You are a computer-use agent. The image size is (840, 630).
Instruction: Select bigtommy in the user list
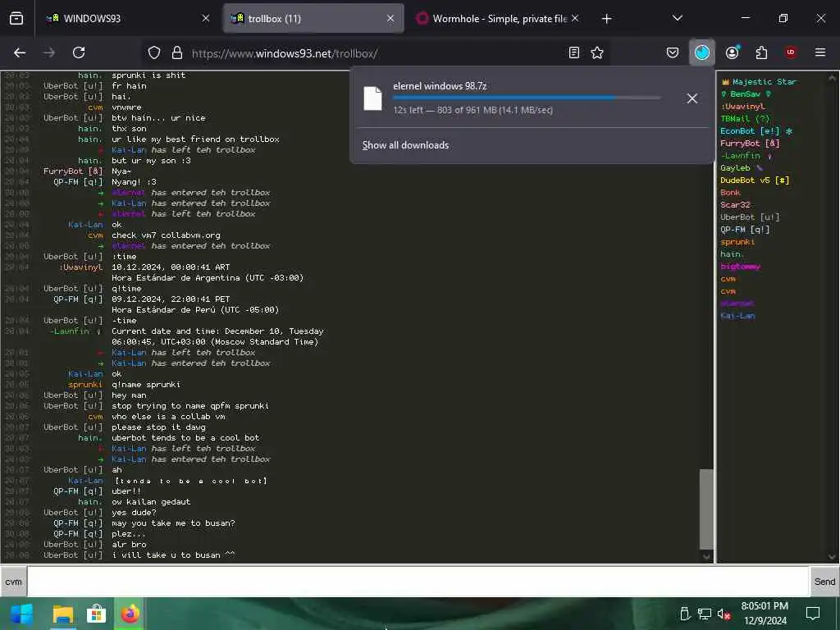(x=740, y=267)
